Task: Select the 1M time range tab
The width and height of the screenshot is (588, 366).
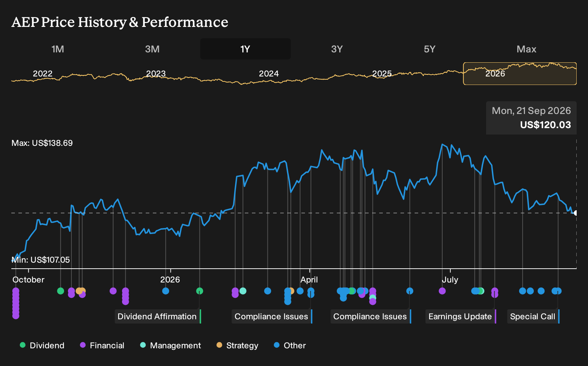Action: point(58,49)
